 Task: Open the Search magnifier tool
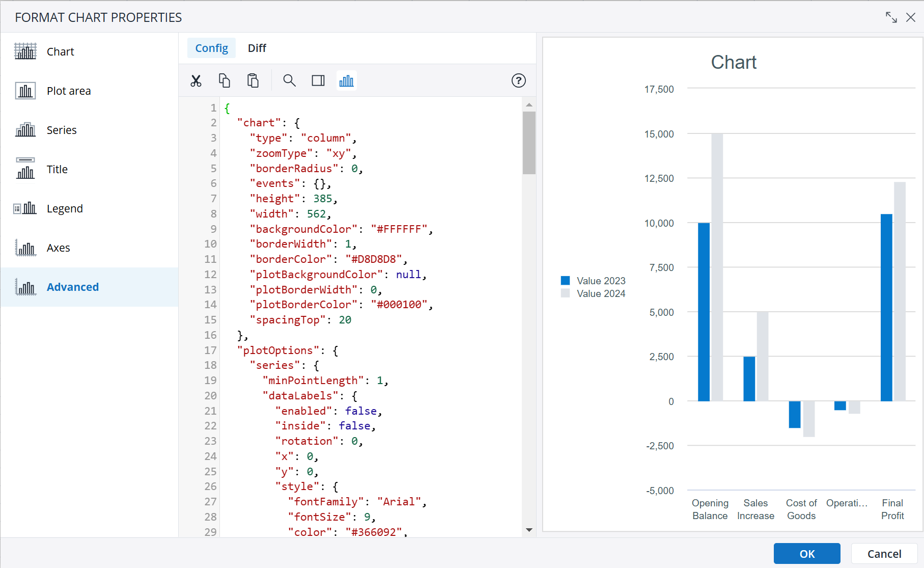click(x=290, y=80)
